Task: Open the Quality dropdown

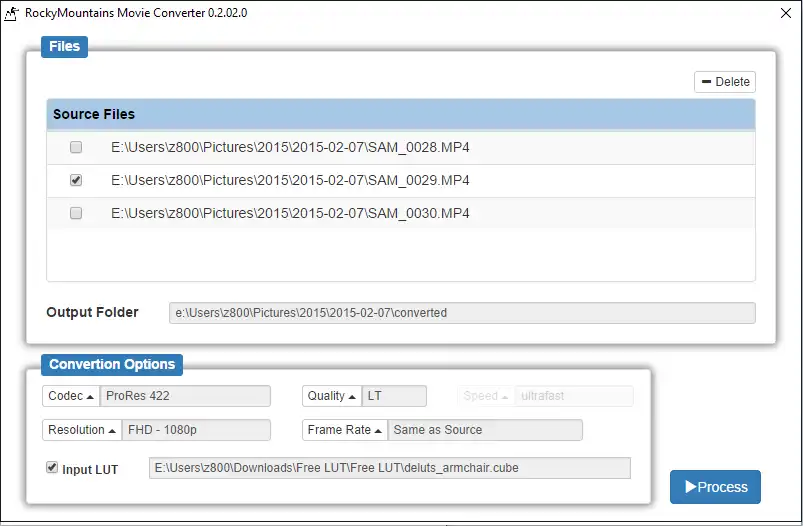Action: point(332,396)
